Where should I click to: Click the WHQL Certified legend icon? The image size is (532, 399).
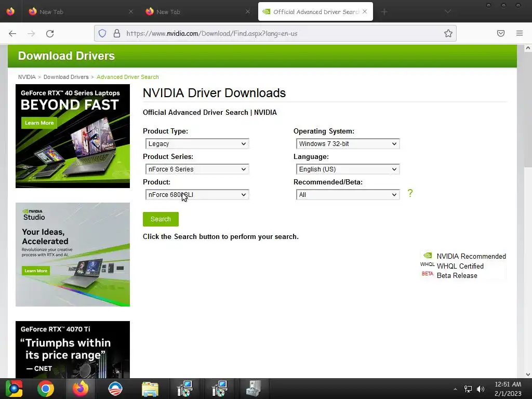point(427,264)
